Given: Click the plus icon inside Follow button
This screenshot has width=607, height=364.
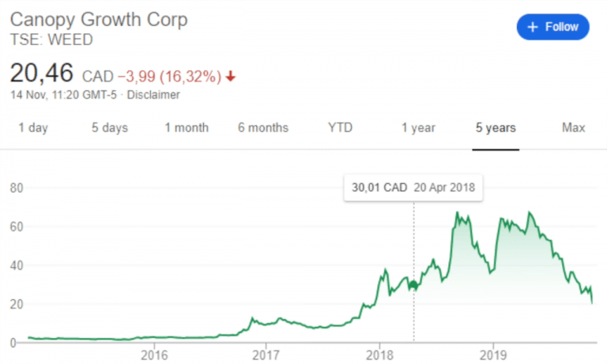Looking at the screenshot, I should (x=532, y=27).
